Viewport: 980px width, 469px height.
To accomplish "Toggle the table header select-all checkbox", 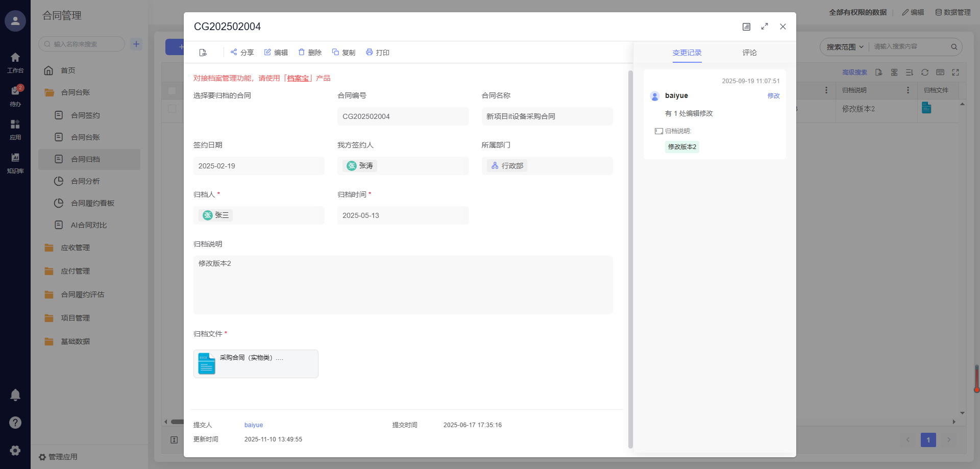I will [x=172, y=91].
